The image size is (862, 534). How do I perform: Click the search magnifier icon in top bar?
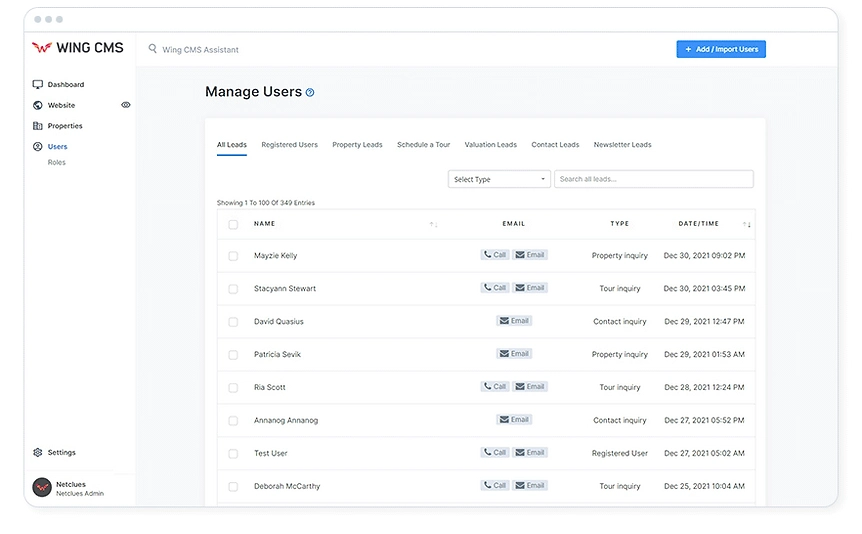coord(153,49)
